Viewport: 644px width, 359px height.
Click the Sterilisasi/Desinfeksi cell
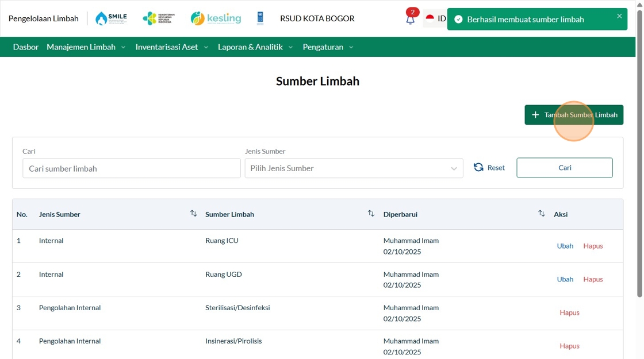click(x=237, y=307)
